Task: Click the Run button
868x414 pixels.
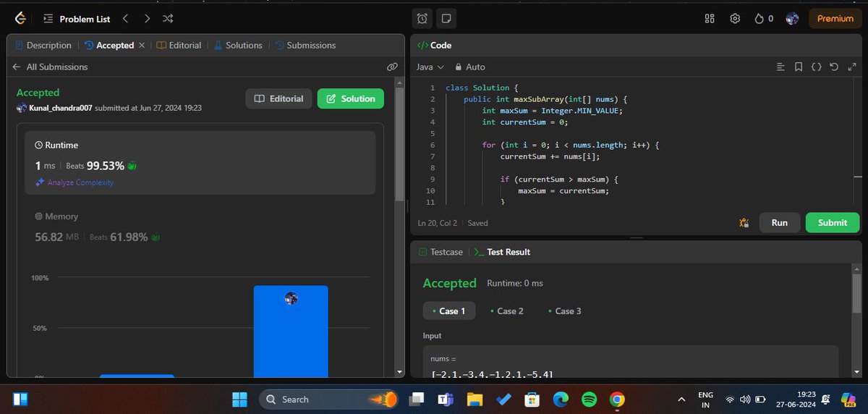Action: click(x=779, y=222)
